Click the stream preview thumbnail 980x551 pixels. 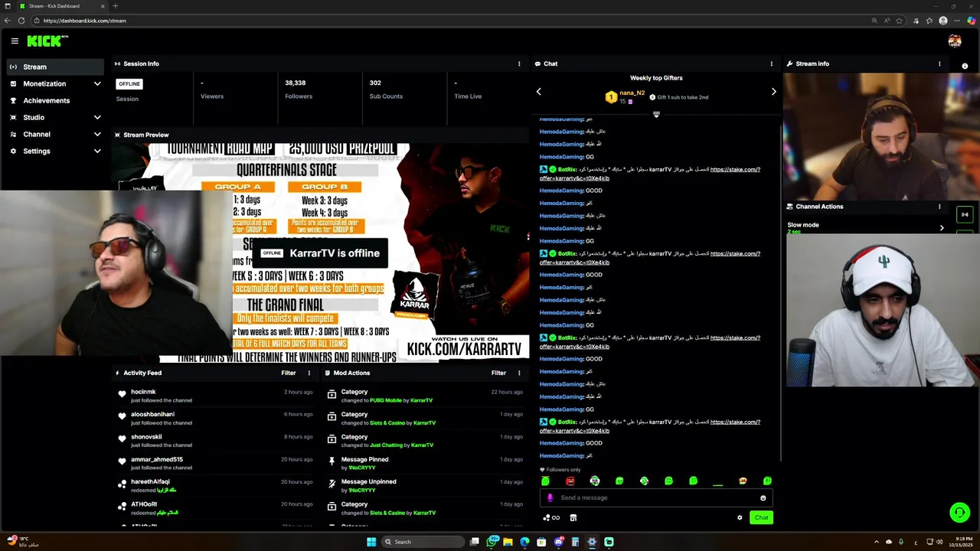(320, 253)
